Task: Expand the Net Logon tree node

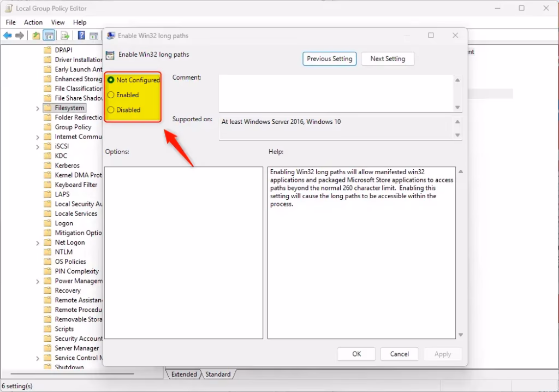Action: 38,243
